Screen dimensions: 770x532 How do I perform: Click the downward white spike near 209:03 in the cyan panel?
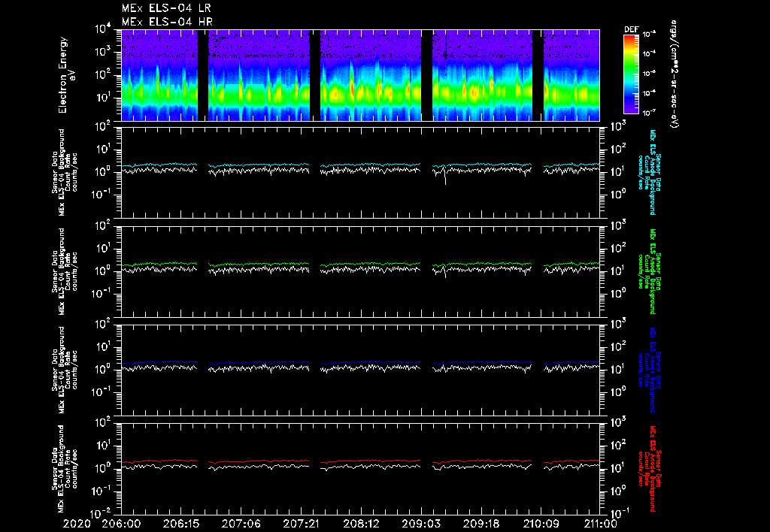click(445, 176)
